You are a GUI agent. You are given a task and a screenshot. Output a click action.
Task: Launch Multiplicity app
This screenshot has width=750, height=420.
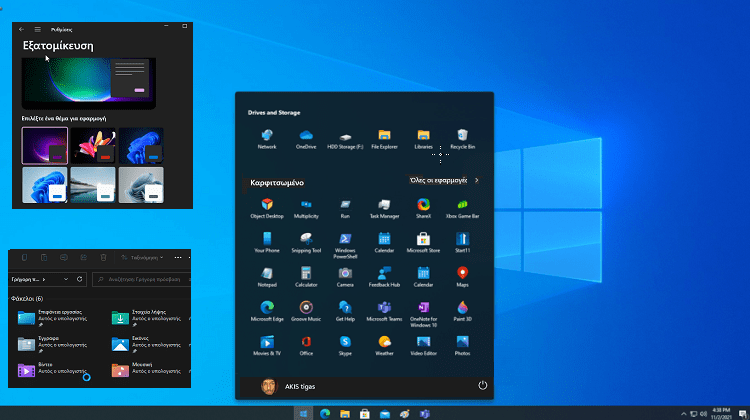point(306,209)
